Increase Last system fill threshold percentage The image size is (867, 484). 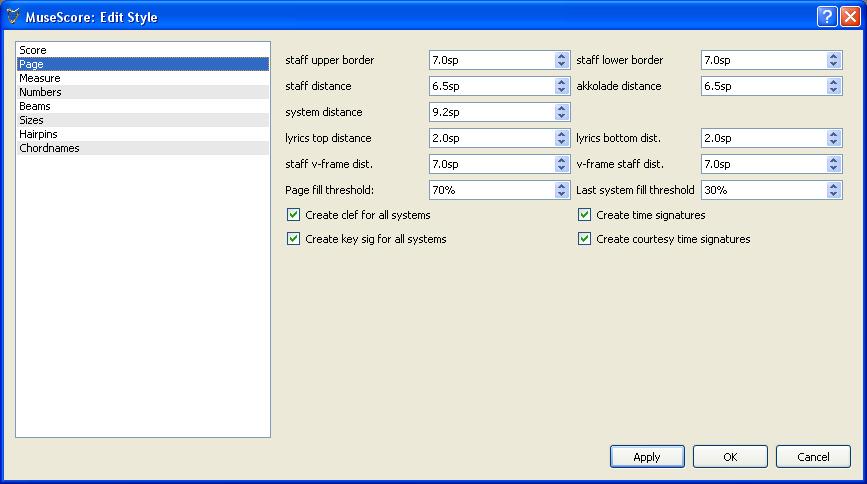pos(834,186)
